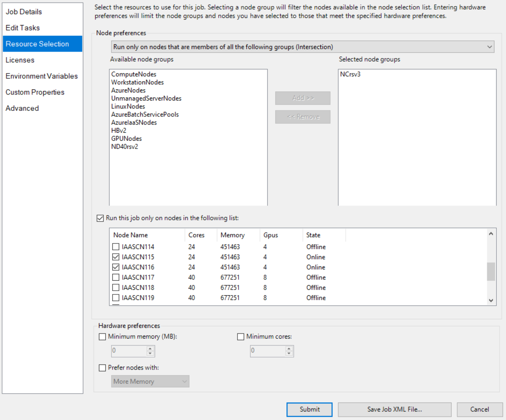Viewport: 506px width, 420px height.
Task: Check the IAASCN119 node checkbox
Action: pyautogui.click(x=116, y=297)
